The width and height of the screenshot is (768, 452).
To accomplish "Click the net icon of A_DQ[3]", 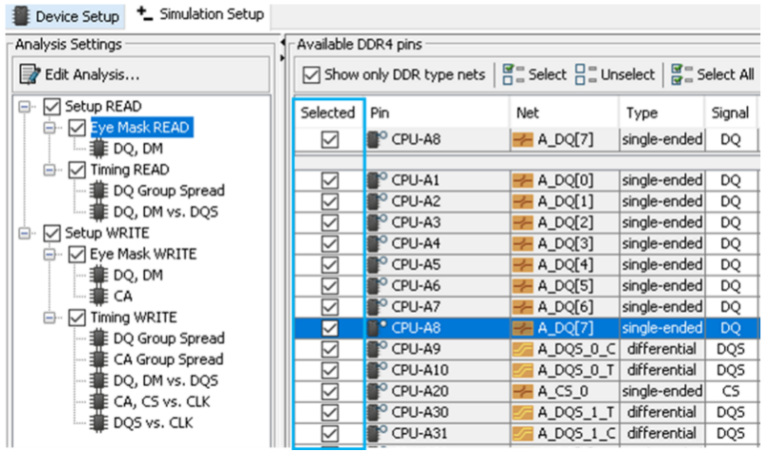I will [523, 244].
